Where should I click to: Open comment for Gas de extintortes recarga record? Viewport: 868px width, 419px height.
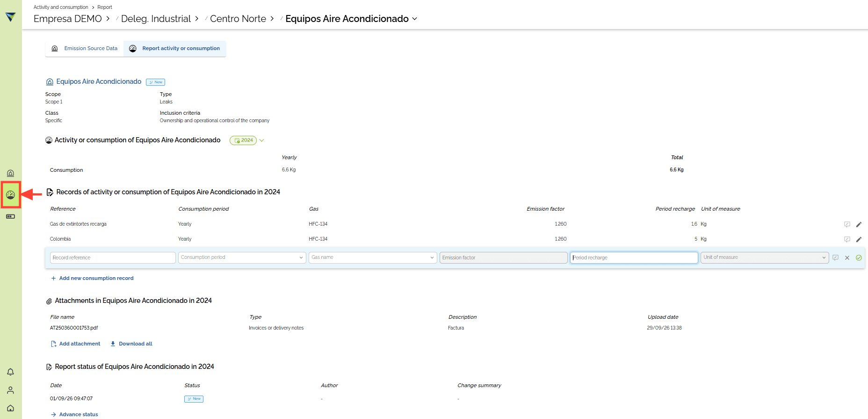click(847, 224)
